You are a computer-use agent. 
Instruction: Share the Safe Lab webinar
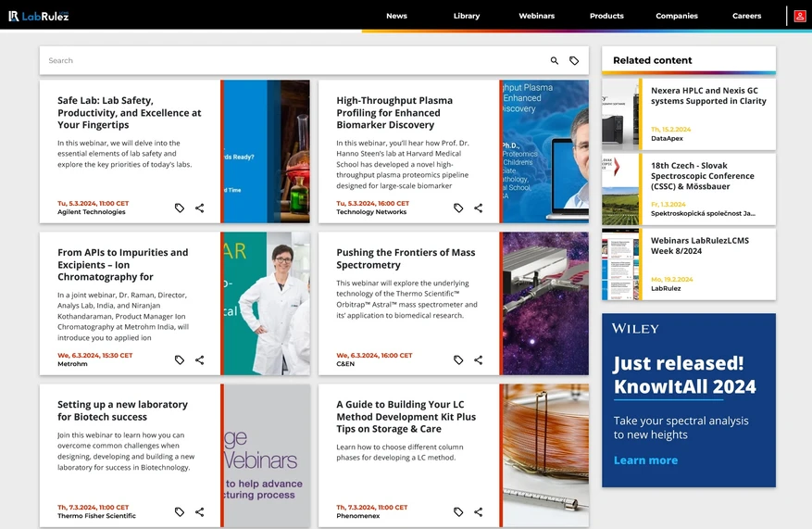199,208
